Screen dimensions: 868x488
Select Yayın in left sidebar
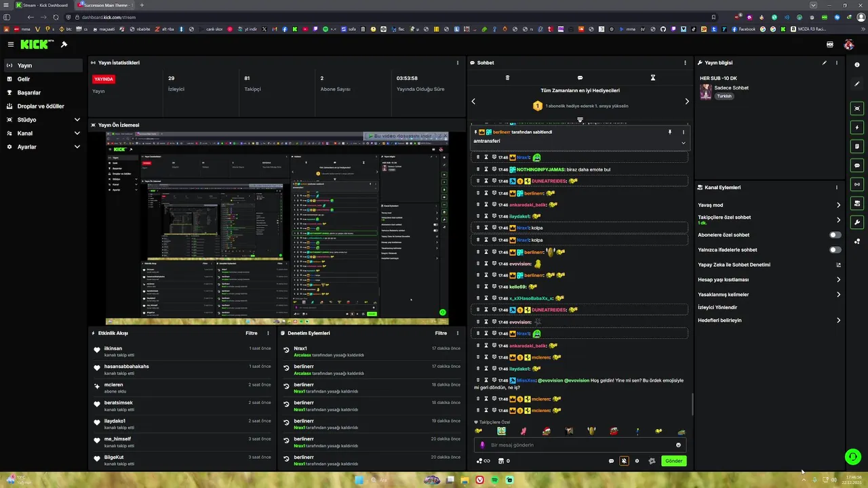pos(43,66)
